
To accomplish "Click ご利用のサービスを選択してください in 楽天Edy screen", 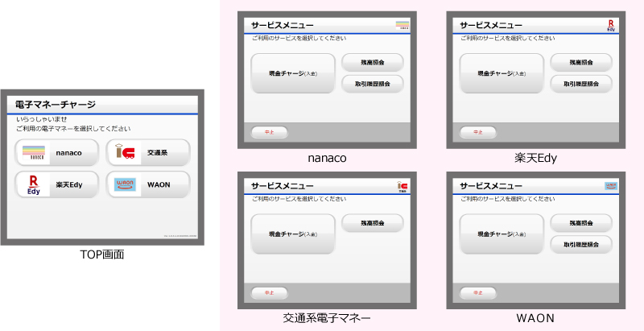I will click(508, 39).
